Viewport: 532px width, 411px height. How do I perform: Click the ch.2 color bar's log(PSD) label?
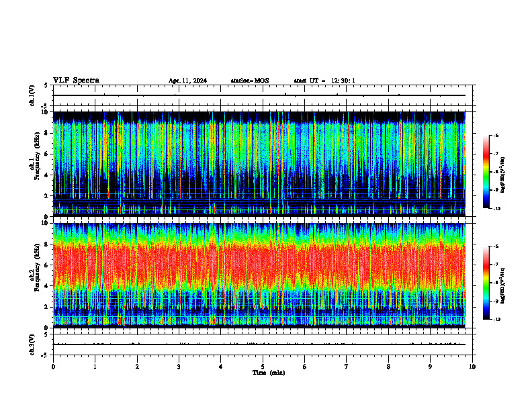pos(503,285)
